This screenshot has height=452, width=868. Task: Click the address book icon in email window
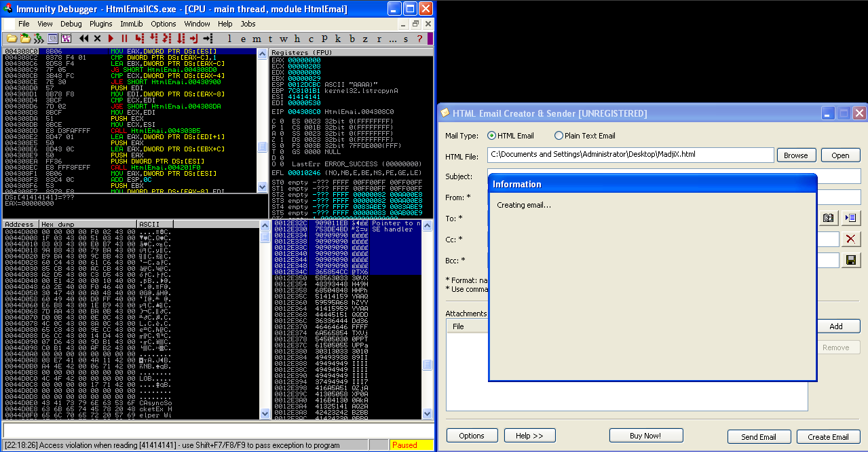tap(828, 218)
